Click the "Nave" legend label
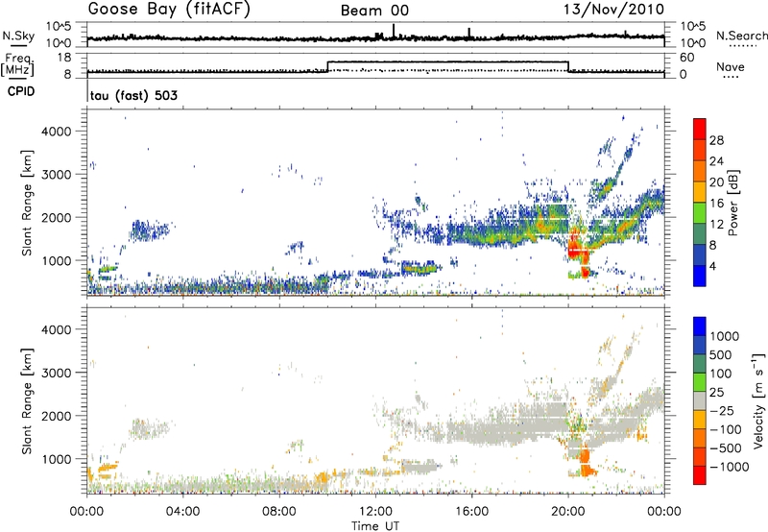 [731, 66]
